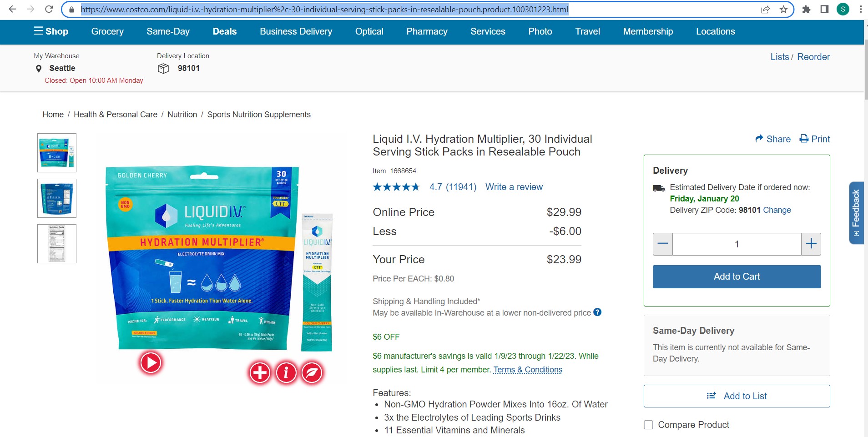
Task: Open the Shop hamburger menu
Action: tap(51, 31)
